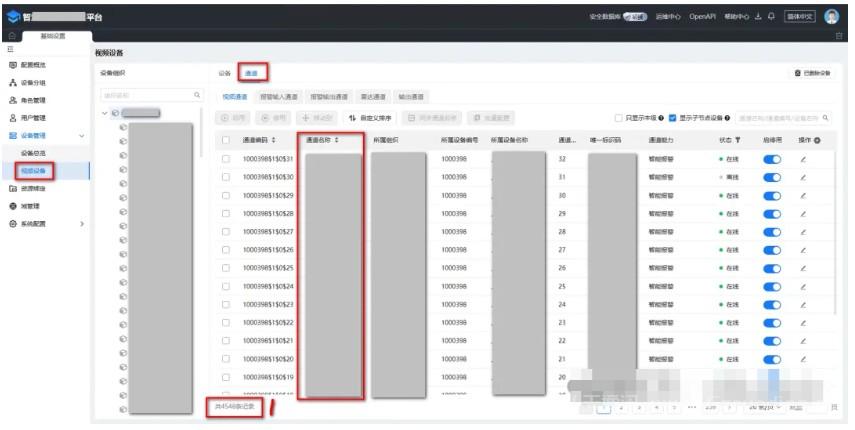Click the edit pencil for channel row 32
This screenshot has width=855, height=430.
802,159
